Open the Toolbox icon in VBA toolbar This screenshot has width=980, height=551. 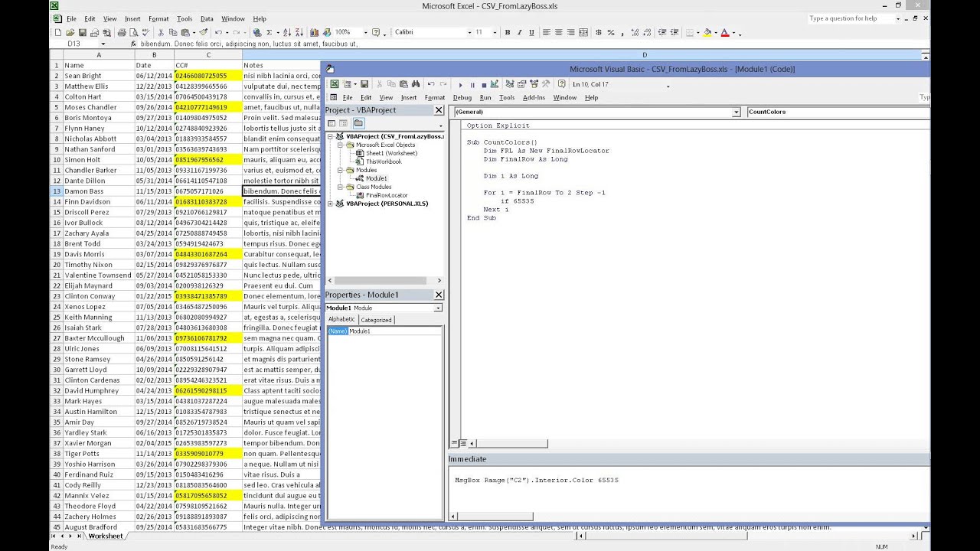(x=547, y=84)
